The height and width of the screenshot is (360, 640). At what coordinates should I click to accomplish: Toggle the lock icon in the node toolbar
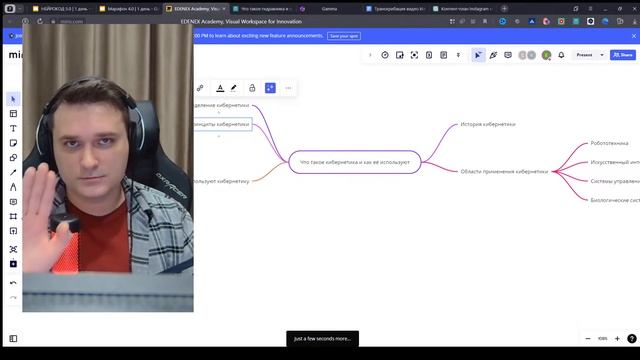tap(252, 88)
